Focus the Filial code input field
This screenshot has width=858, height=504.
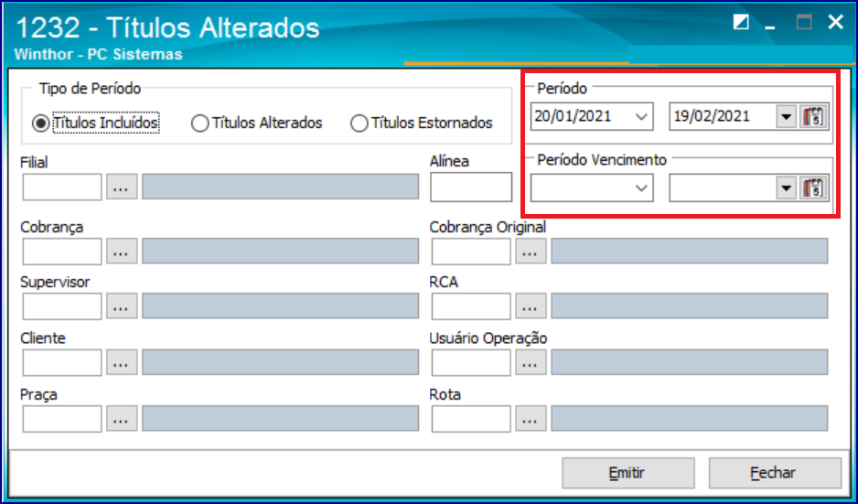pyautogui.click(x=62, y=188)
